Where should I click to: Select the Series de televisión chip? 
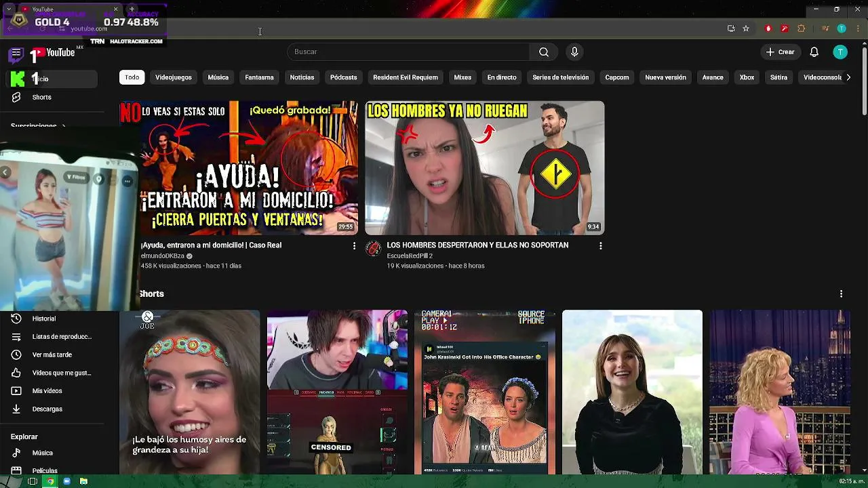(x=560, y=77)
